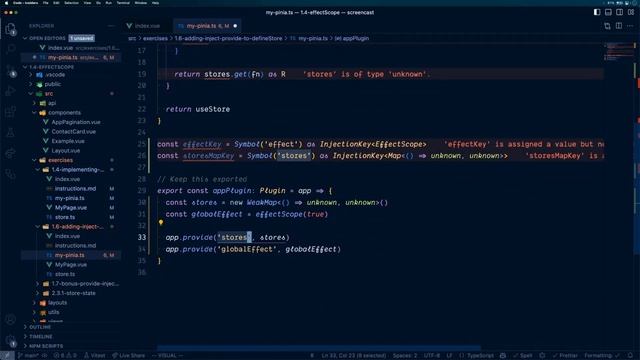Open the Apple menu
640x360 pixels.
[6, 3]
